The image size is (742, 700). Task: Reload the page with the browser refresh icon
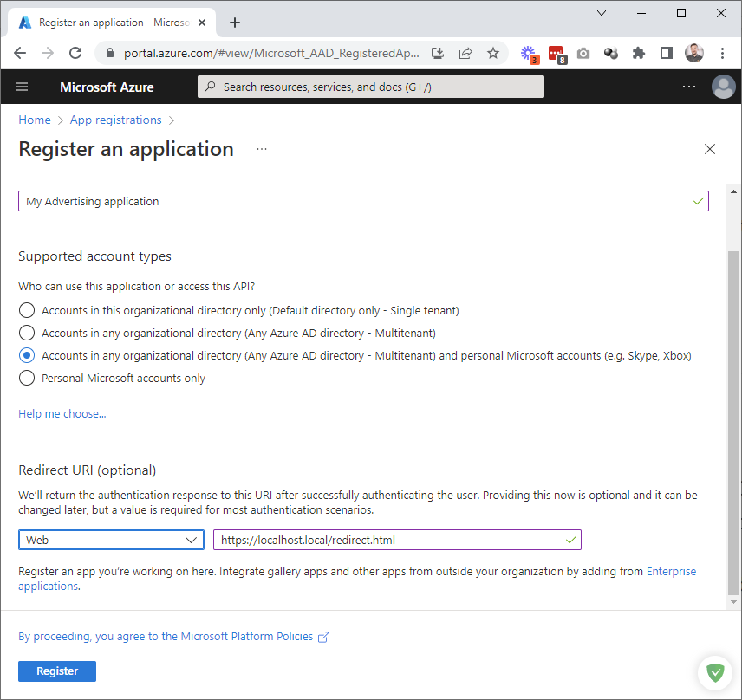point(75,53)
